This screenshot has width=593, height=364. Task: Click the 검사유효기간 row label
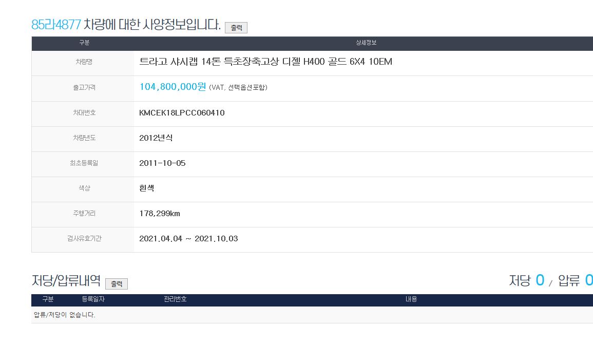[84, 239]
